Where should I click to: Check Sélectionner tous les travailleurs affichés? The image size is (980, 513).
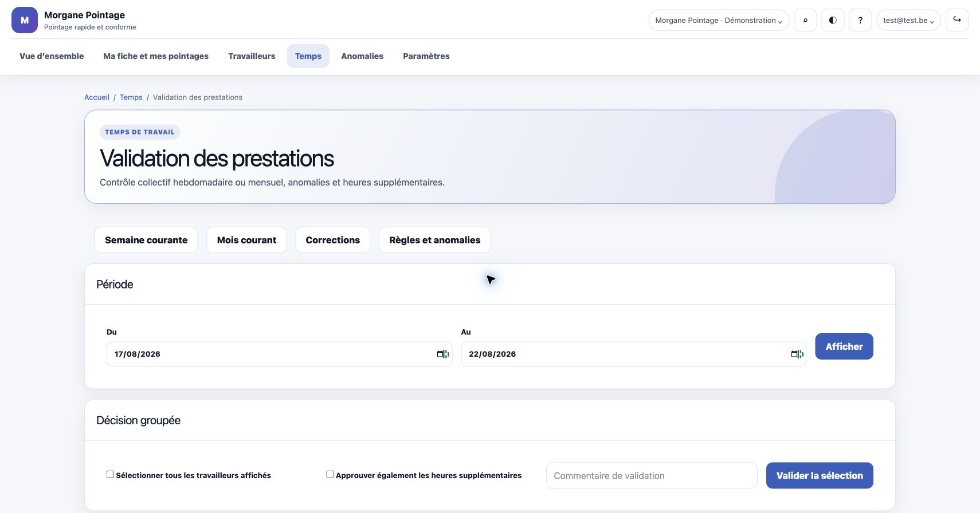110,474
